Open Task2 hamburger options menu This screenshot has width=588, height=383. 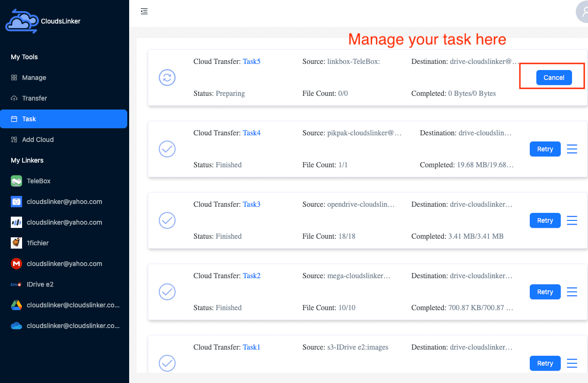tap(572, 292)
